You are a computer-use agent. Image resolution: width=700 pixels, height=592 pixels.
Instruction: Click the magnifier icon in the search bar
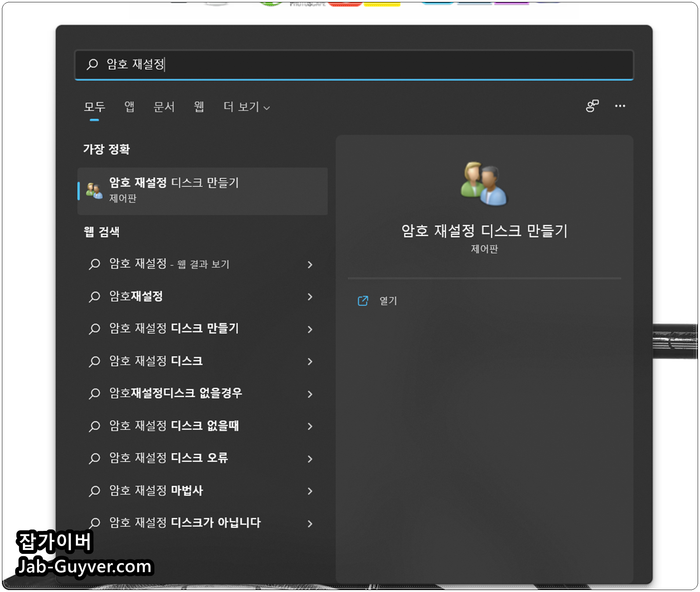(92, 64)
